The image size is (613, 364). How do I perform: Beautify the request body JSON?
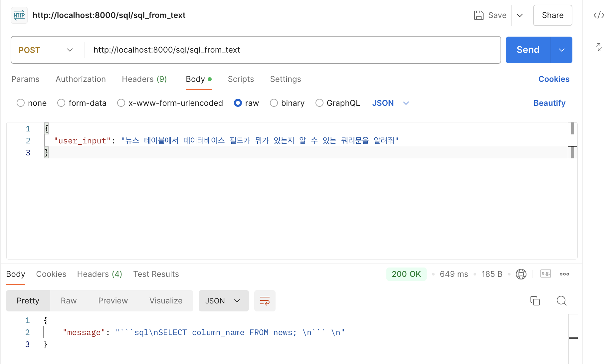[549, 103]
